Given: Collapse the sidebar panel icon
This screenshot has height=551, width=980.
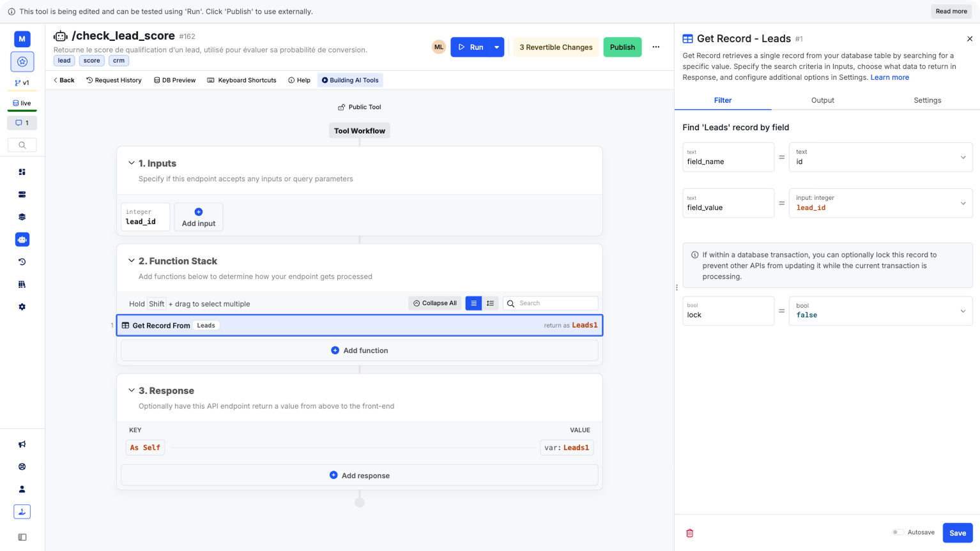Looking at the screenshot, I should click(22, 537).
